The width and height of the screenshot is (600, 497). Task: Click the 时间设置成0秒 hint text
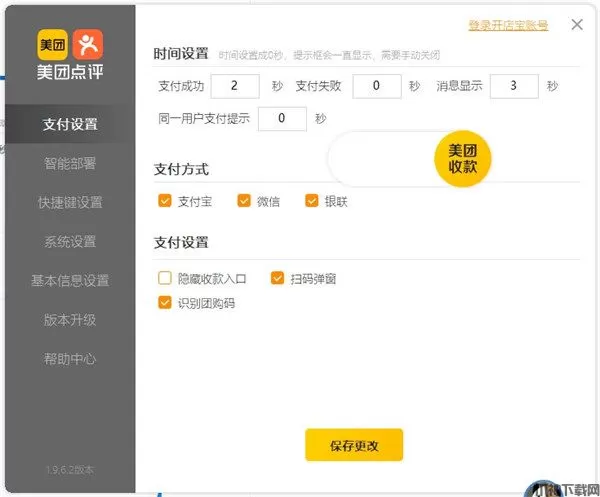click(329, 55)
